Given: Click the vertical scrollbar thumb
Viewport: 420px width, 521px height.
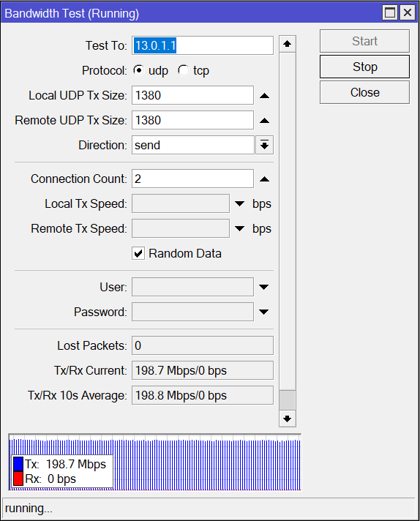Looking at the screenshot, I should point(288,400).
